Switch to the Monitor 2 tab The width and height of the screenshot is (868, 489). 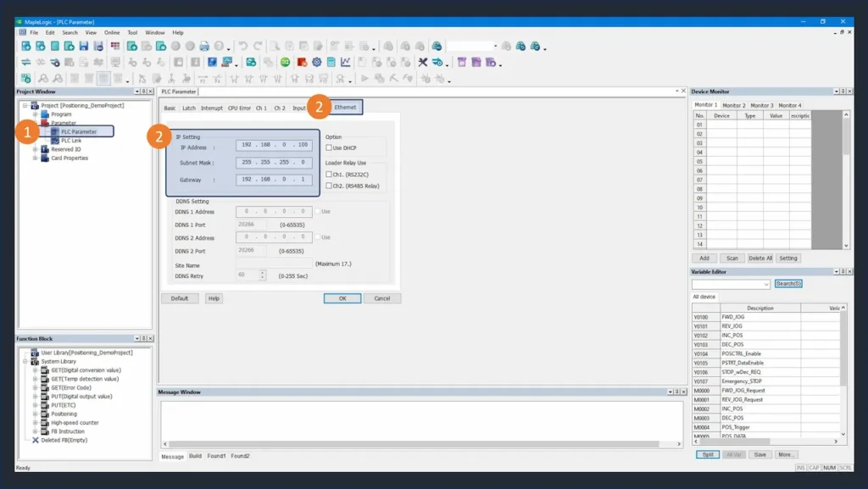pos(734,105)
